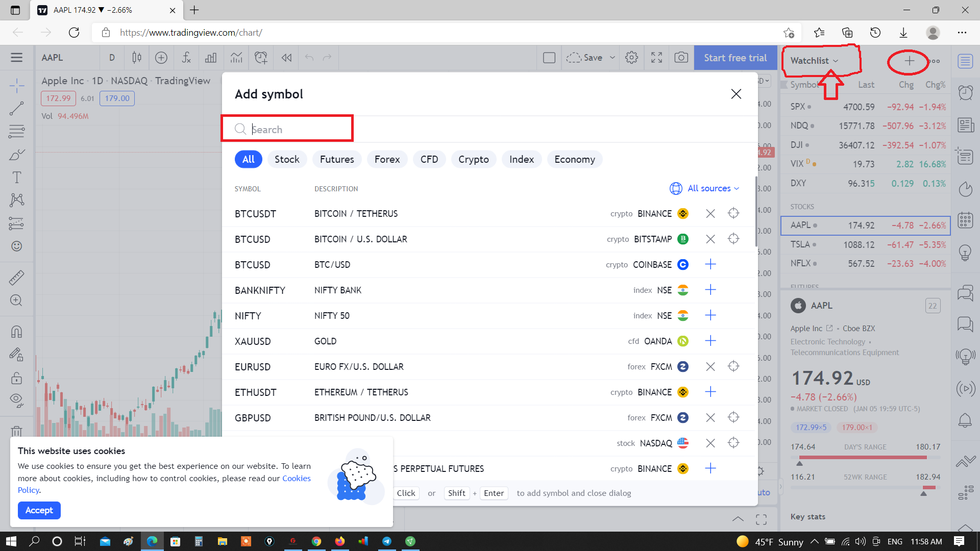
Task: Select the Index filter tab
Action: pyautogui.click(x=522, y=159)
